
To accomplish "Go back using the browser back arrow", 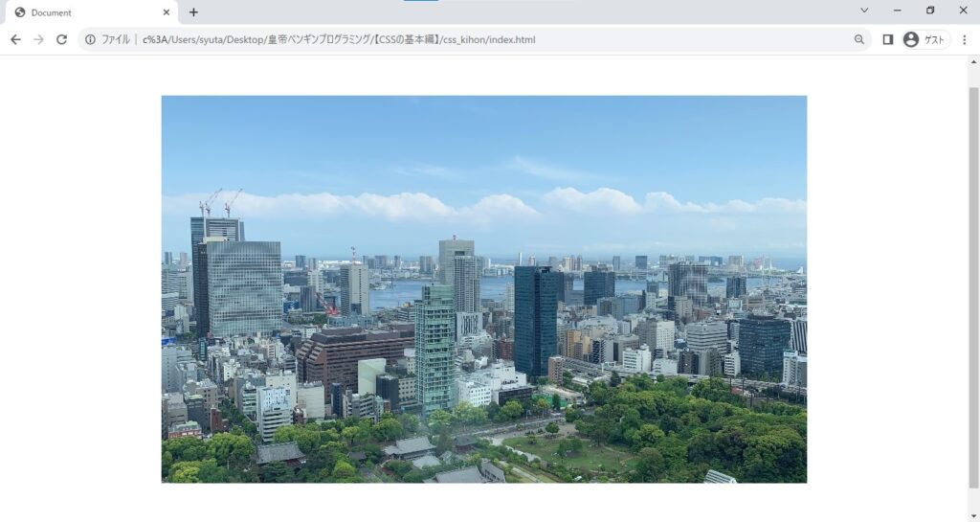I will [15, 39].
